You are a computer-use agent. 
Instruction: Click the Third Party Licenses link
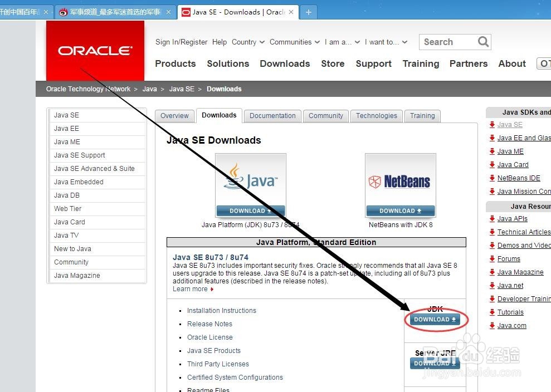tap(218, 364)
